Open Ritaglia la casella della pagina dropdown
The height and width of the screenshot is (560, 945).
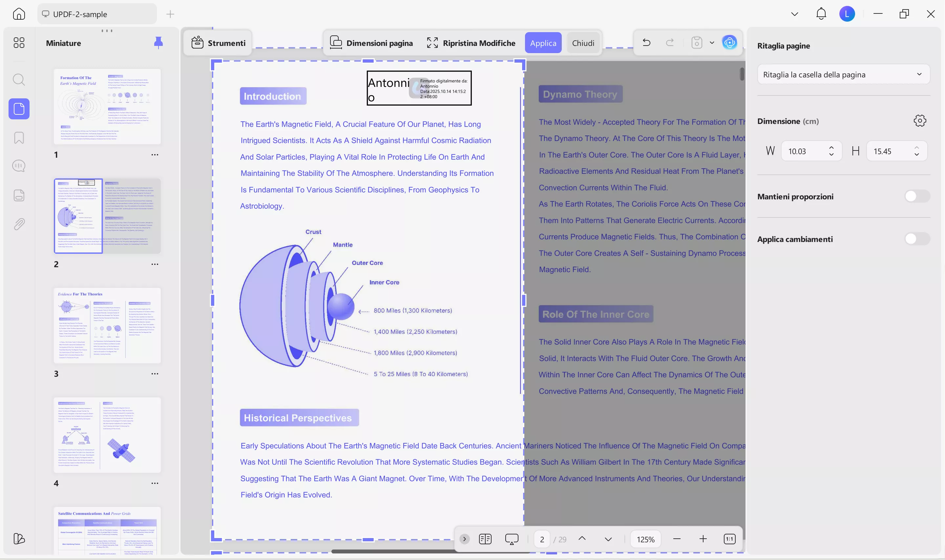[x=843, y=74]
